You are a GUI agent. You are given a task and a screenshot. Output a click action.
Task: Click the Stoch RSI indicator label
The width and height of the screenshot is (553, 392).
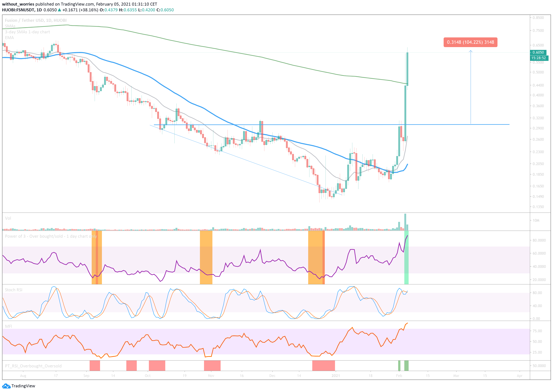coord(14,290)
